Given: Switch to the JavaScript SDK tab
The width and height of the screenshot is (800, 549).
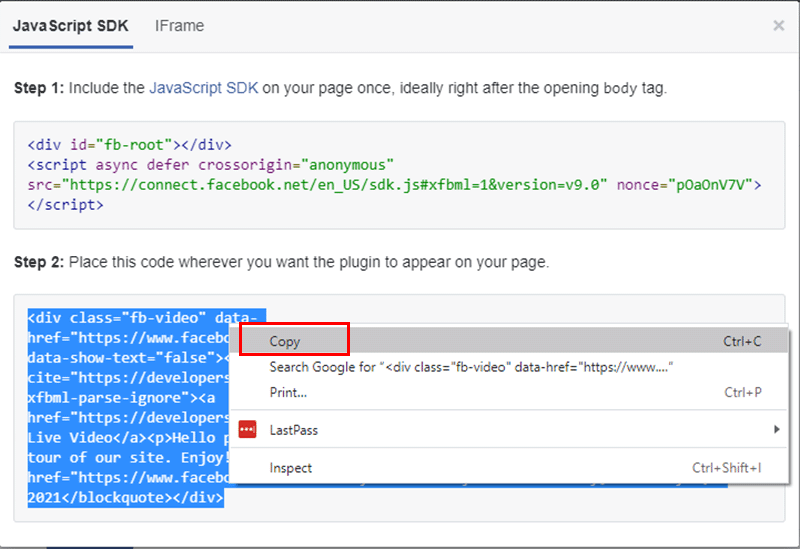Looking at the screenshot, I should click(70, 26).
